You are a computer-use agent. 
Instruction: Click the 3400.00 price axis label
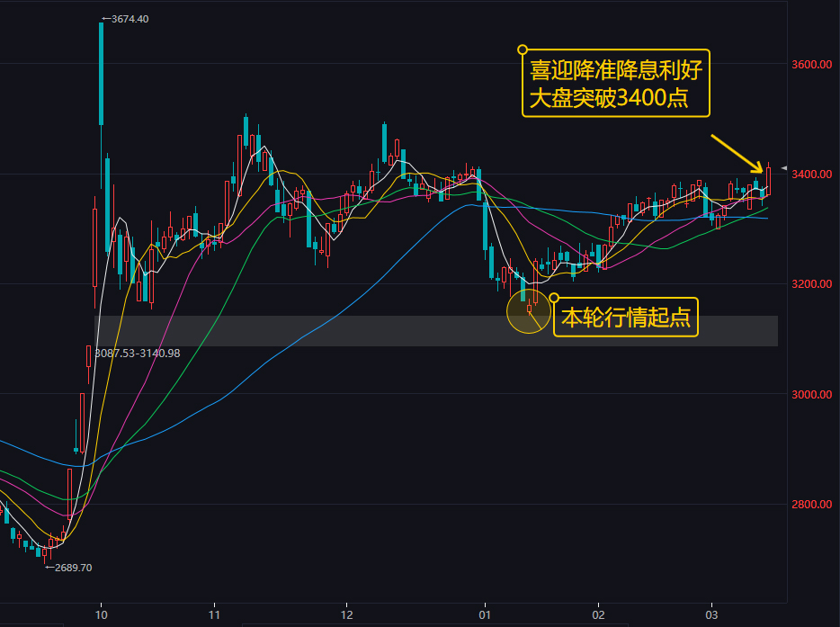(812, 175)
